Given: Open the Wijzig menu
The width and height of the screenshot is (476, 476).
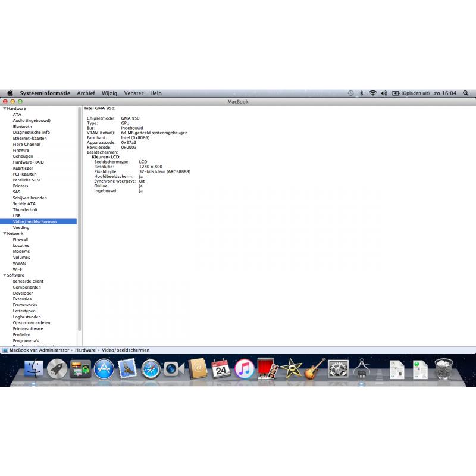Looking at the screenshot, I should click(109, 93).
